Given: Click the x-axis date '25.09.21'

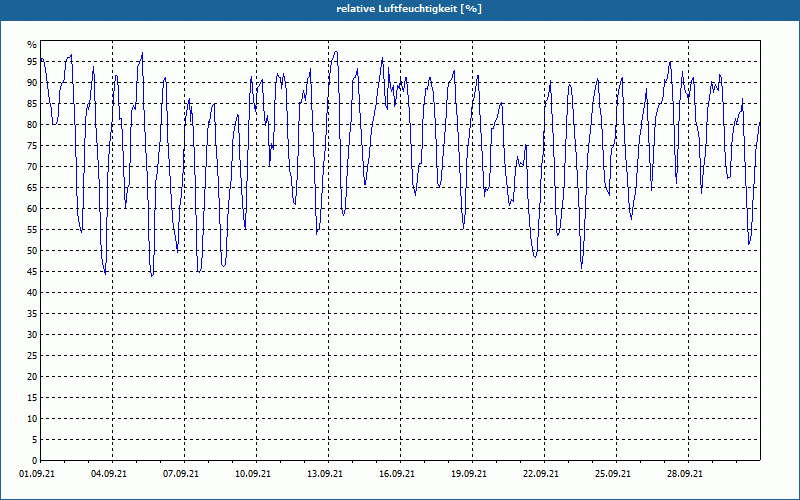Looking at the screenshot, I should [x=612, y=474].
